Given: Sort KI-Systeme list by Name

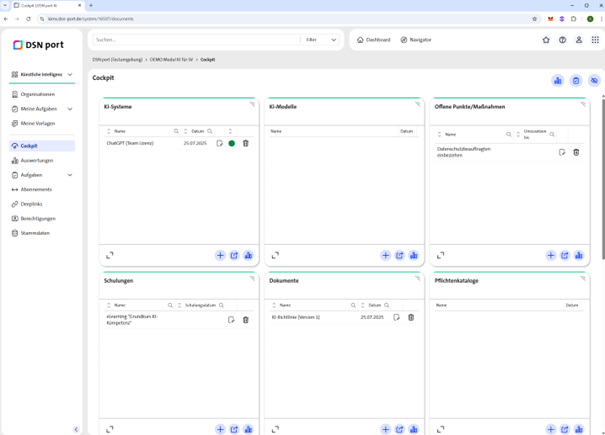Looking at the screenshot, I should click(108, 131).
